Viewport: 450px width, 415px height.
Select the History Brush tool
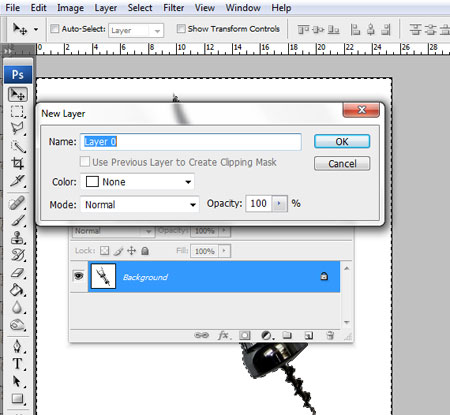(17, 255)
